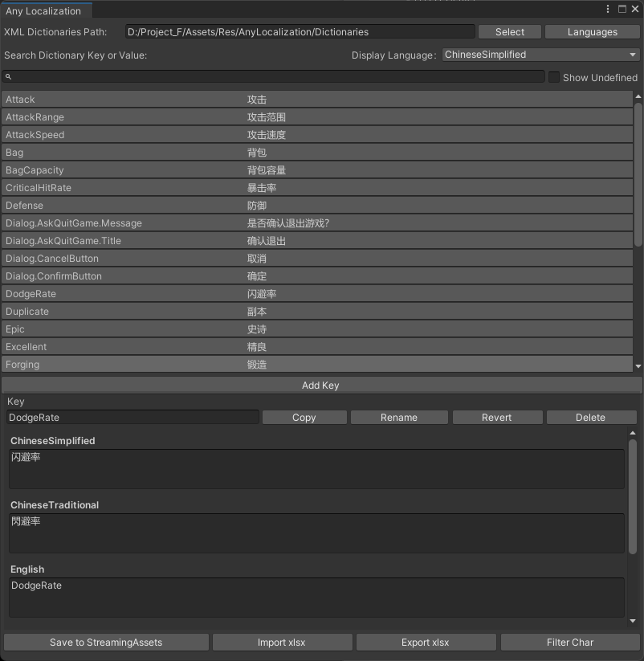Click the magnifier icon in the search field
The height and width of the screenshot is (661, 644).
tap(8, 77)
